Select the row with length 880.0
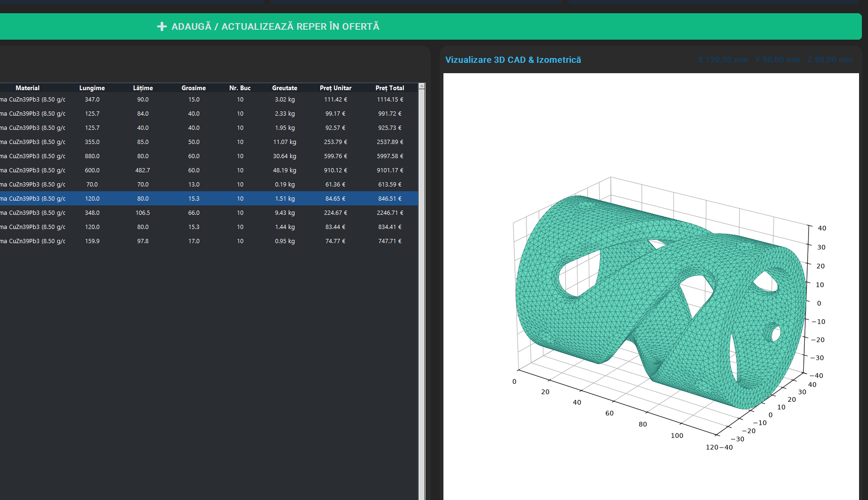Image resolution: width=868 pixels, height=500 pixels. [x=209, y=156]
